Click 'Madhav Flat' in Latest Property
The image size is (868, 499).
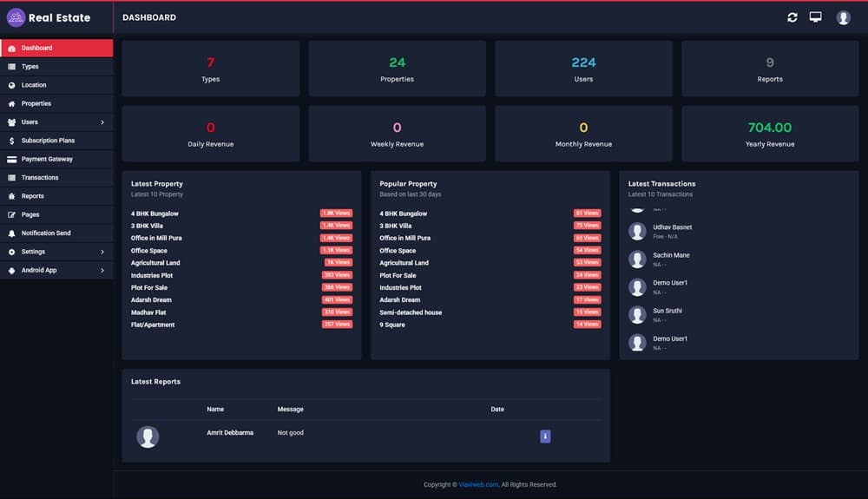pos(148,312)
